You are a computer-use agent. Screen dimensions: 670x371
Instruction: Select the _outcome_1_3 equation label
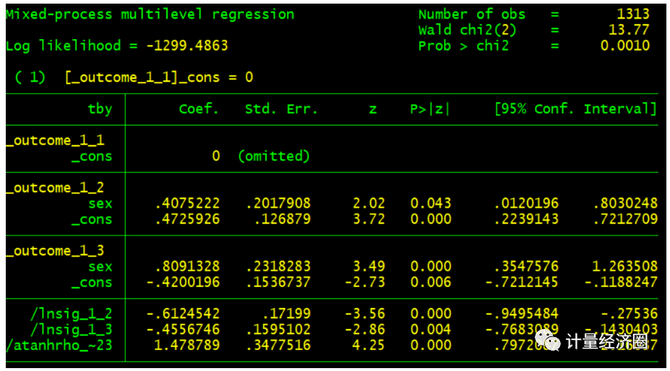(x=55, y=250)
